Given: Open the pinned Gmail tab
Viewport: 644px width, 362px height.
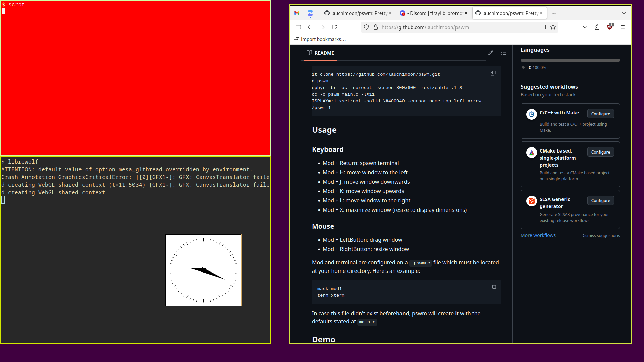Looking at the screenshot, I should (x=297, y=13).
